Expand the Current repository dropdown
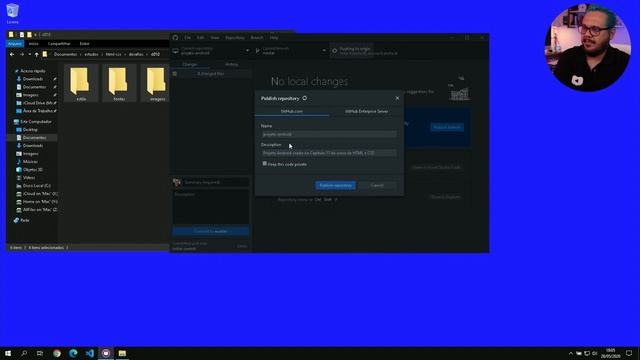 tap(211, 51)
